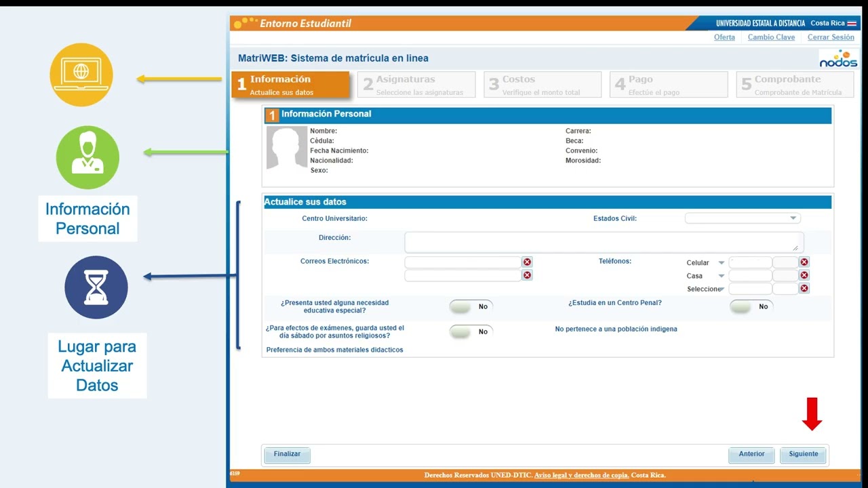Click 'Preferencia de ambos materiales didacticos' text
868x488 pixels.
334,350
